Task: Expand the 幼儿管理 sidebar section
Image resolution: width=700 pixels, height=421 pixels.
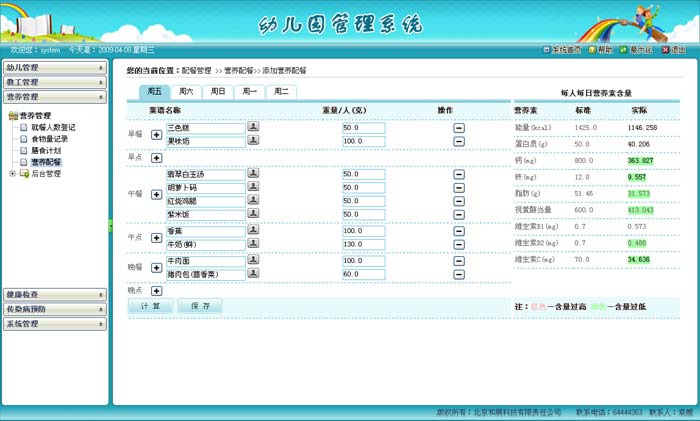Action: [x=53, y=67]
